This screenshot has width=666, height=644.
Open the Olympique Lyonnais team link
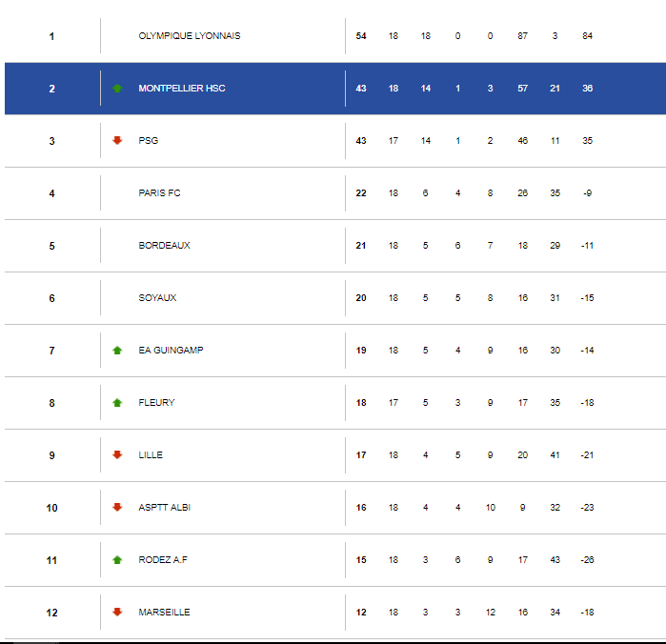[x=190, y=35]
